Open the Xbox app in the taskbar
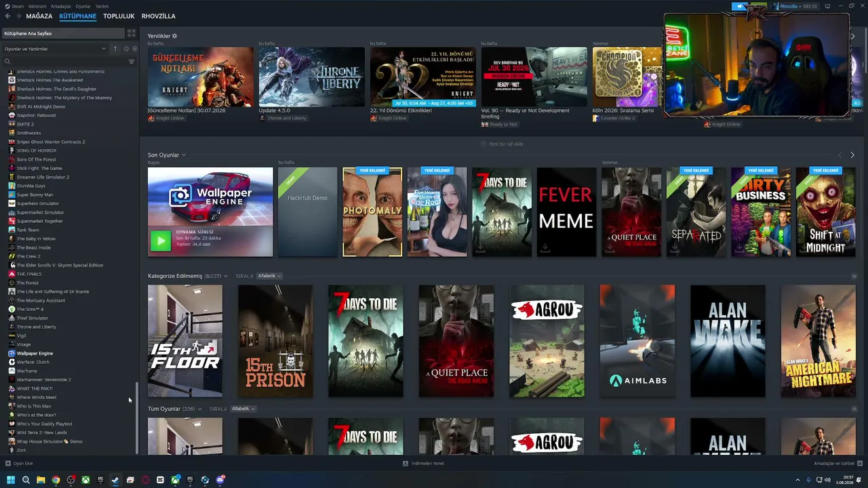Image resolution: width=868 pixels, height=488 pixels. coord(85,480)
